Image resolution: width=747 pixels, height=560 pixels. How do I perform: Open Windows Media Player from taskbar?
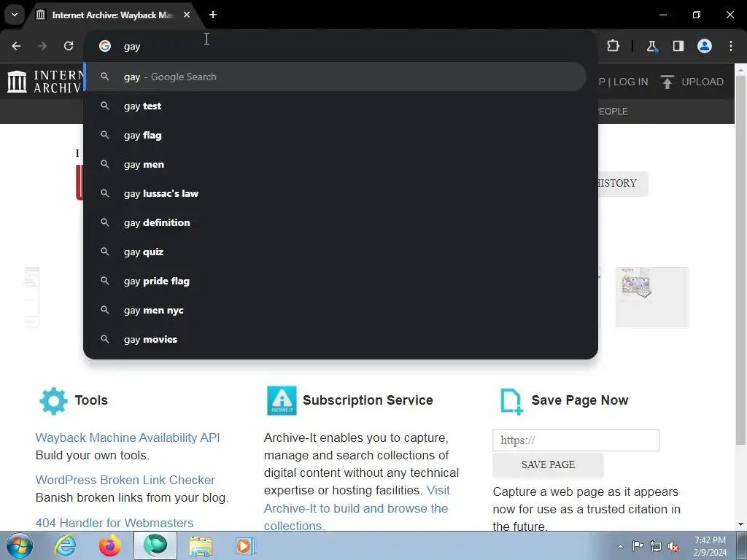pyautogui.click(x=245, y=546)
